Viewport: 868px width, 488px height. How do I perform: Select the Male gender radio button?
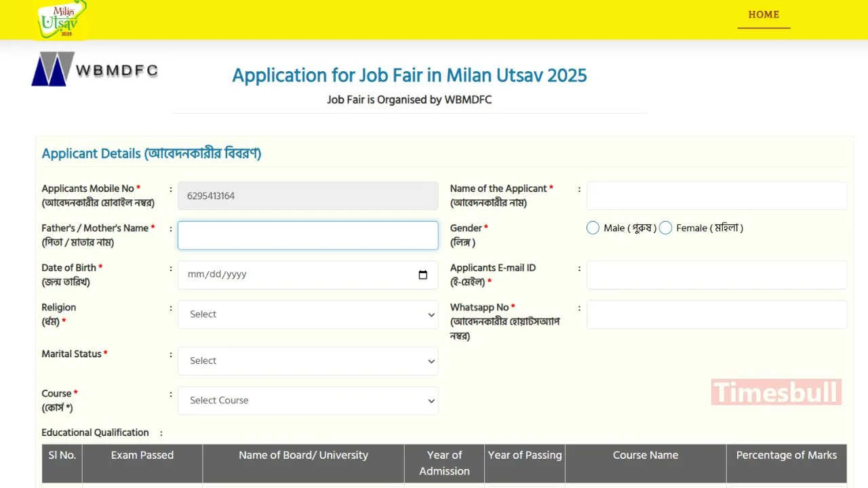[x=593, y=228]
